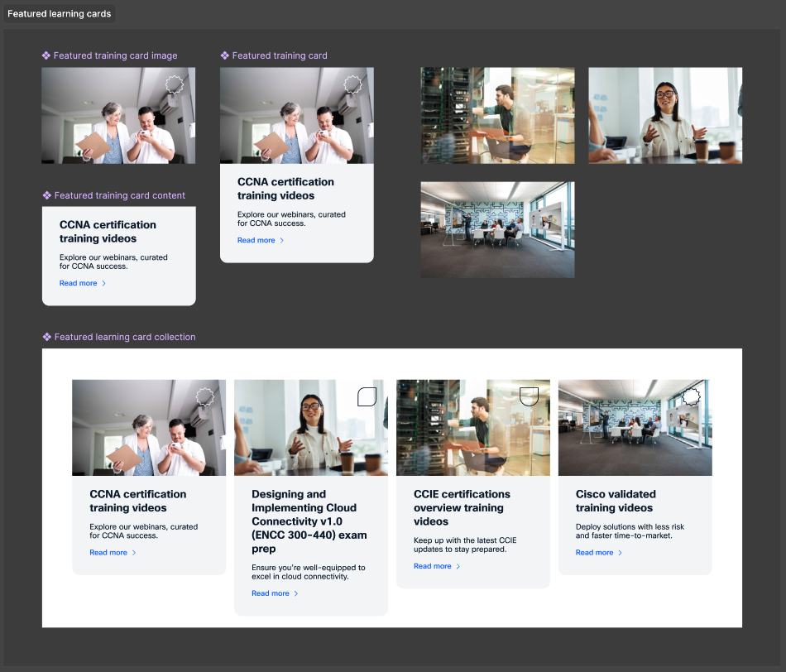The image size is (786, 672).
Task: Click starburst badge on collection's CCNA card image
Action: pos(205,396)
